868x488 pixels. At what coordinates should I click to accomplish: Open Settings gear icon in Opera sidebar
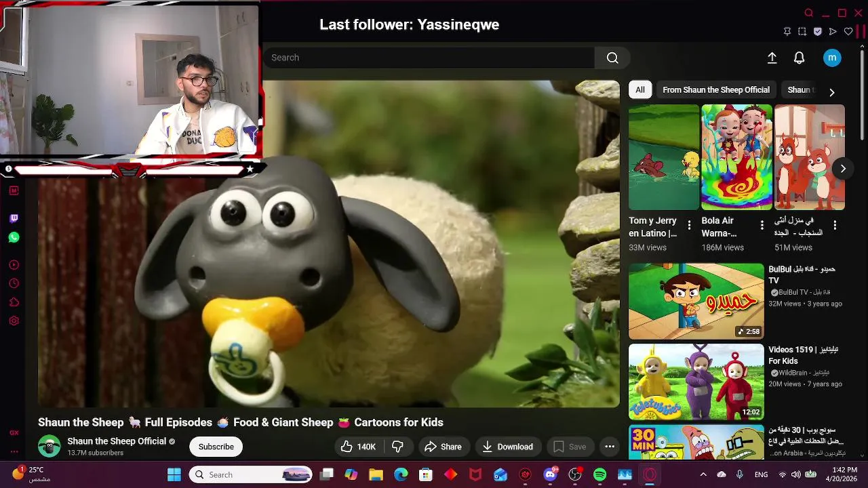tap(14, 321)
